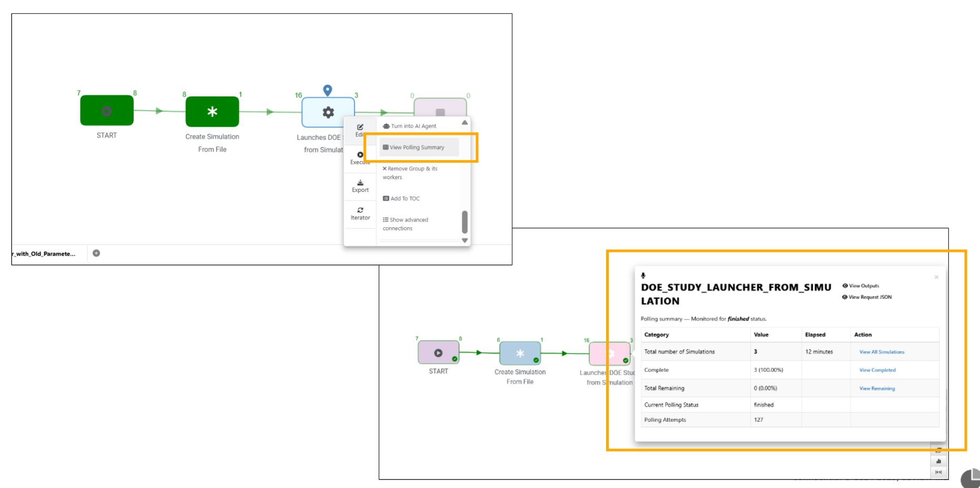The width and height of the screenshot is (980, 488).
Task: Click View Outputs in polling summary dialog
Action: [x=860, y=286]
